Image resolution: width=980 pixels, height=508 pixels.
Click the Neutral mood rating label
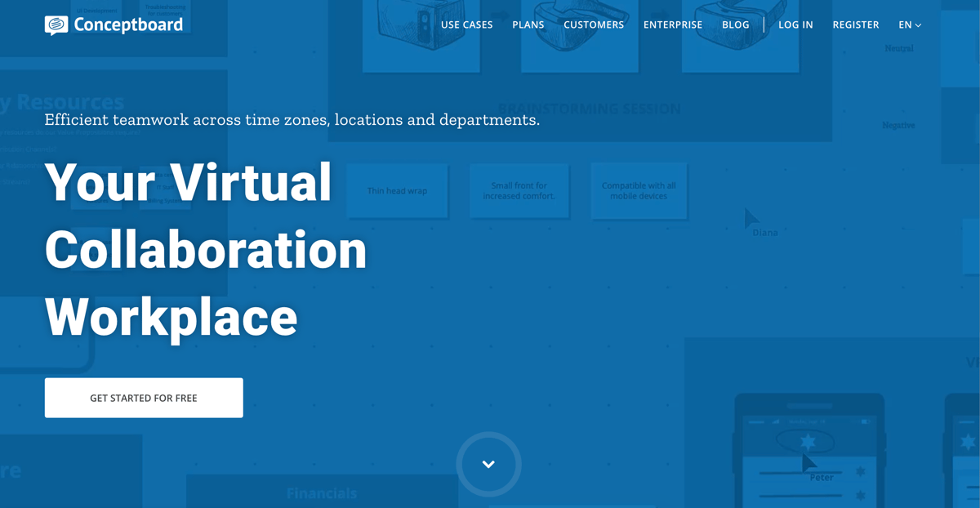[x=898, y=47]
